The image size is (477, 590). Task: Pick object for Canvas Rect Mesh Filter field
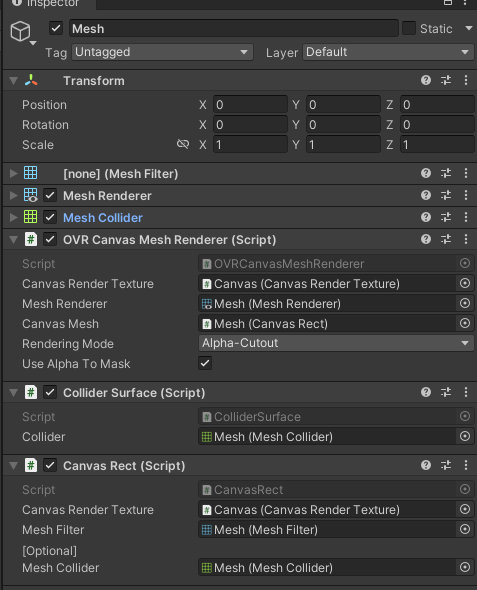465,529
